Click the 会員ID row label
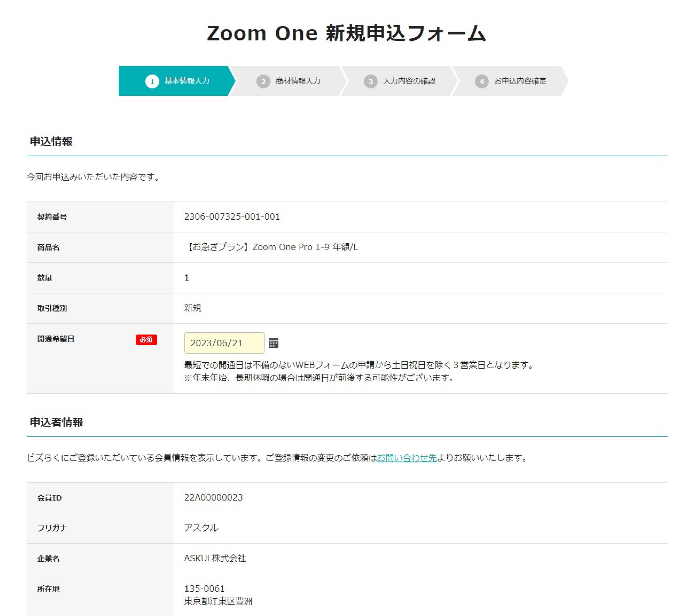The width and height of the screenshot is (681, 616). click(x=49, y=498)
